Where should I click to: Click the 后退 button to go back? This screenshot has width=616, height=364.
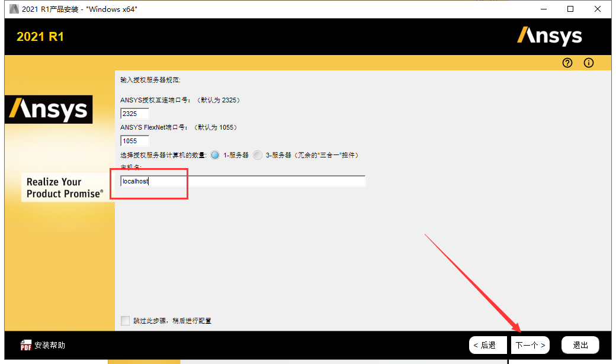(x=487, y=344)
